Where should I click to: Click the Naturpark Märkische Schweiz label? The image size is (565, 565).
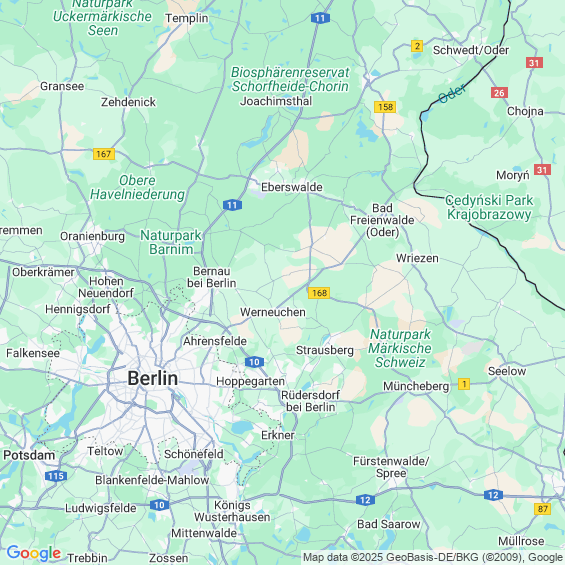point(400,348)
